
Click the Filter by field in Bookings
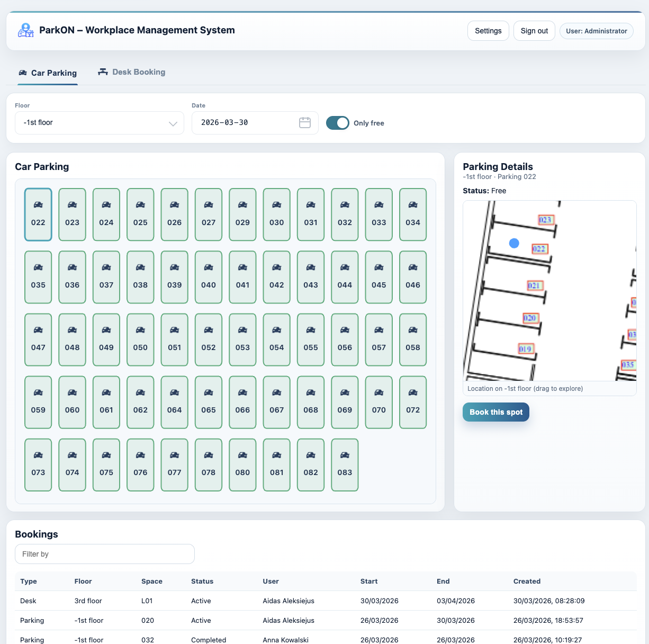click(x=104, y=553)
